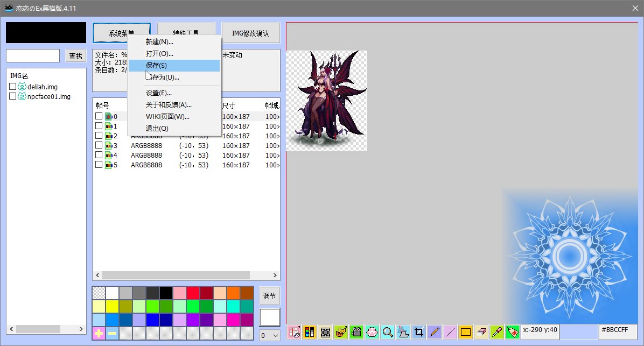Choose 打开(O)... from the menu
This screenshot has width=644, height=346.
click(x=174, y=54)
